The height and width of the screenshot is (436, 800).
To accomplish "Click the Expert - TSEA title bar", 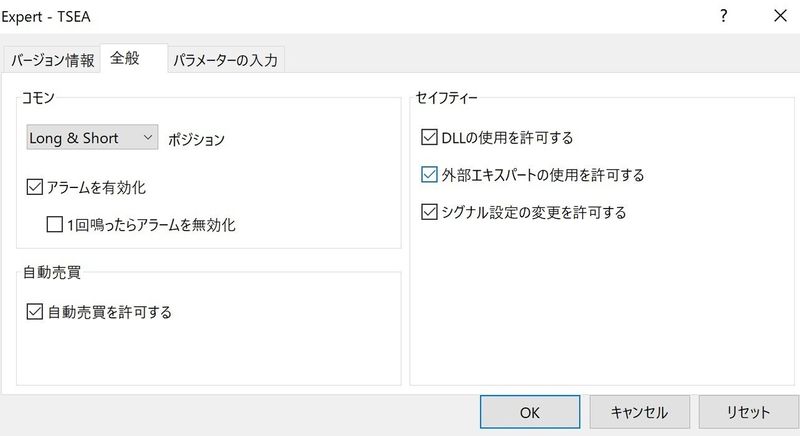I will pyautogui.click(x=300, y=16).
